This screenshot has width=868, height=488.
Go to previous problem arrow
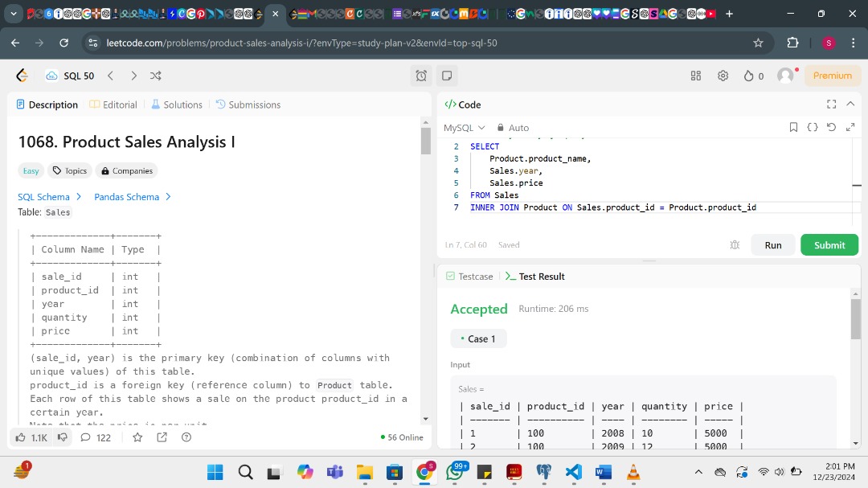click(111, 76)
